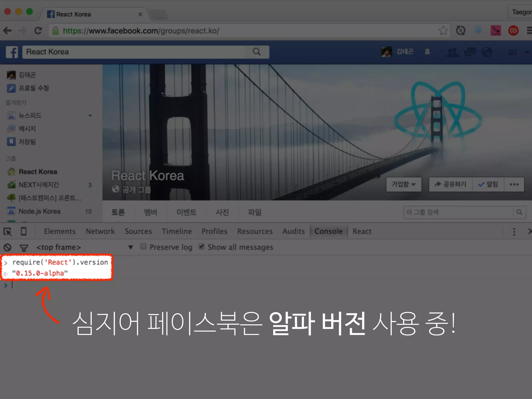532x399 pixels.
Task: Open the Facebook account menu arrow
Action: point(527,52)
